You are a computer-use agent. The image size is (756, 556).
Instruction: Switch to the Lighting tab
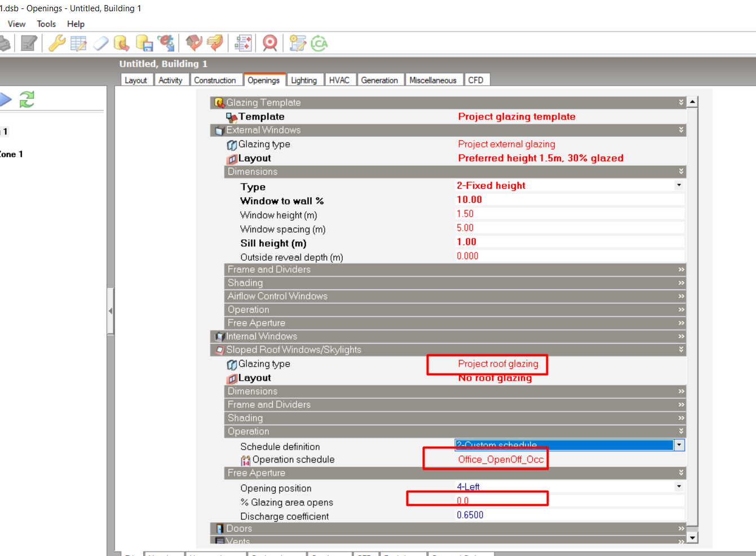(x=304, y=80)
